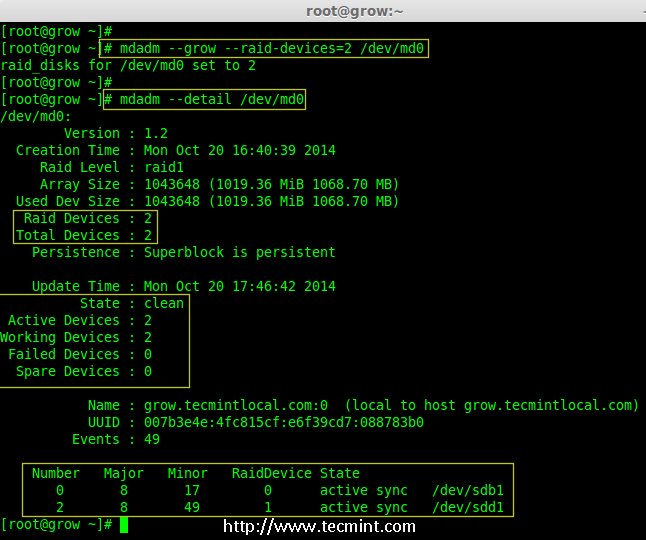This screenshot has width=646, height=540.
Task: Click the RaidDevice column header
Action: (271, 473)
